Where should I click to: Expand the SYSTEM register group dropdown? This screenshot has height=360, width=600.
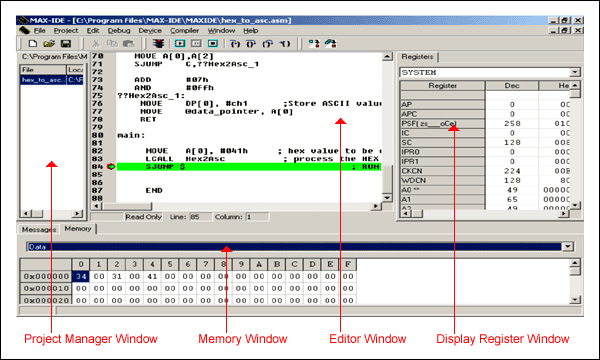[x=575, y=72]
